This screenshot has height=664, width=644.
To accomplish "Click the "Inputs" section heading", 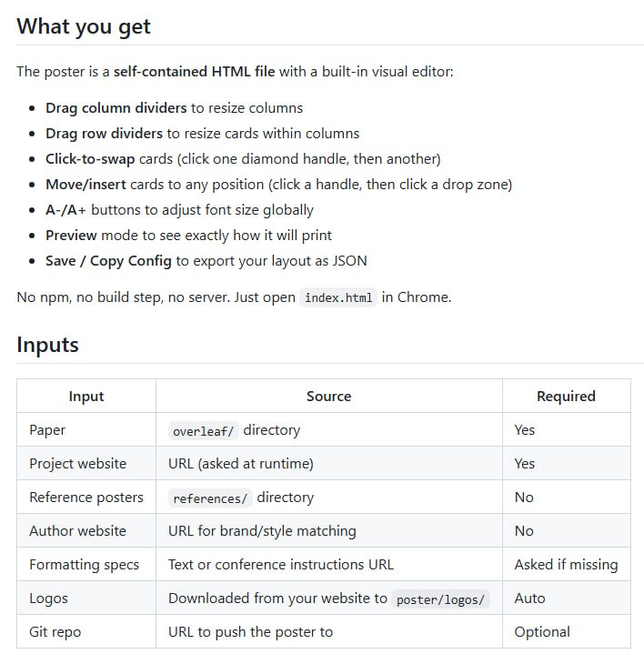I will (48, 345).
